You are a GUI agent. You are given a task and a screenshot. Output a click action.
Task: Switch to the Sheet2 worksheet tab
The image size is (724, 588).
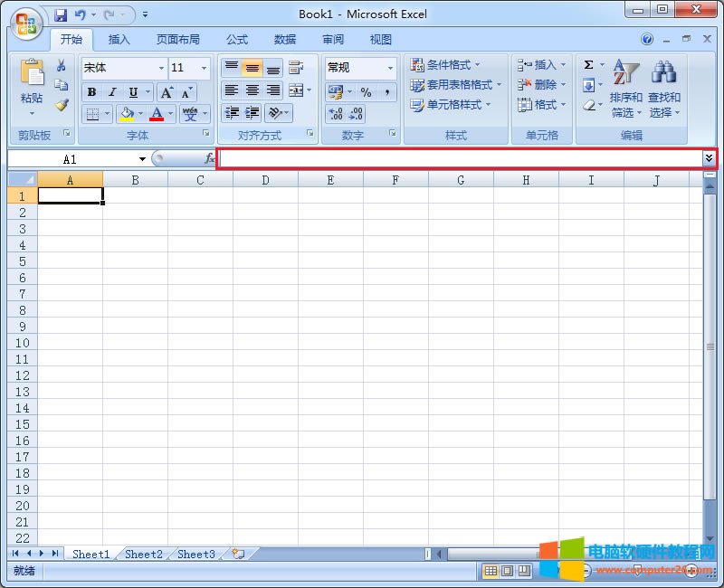143,554
